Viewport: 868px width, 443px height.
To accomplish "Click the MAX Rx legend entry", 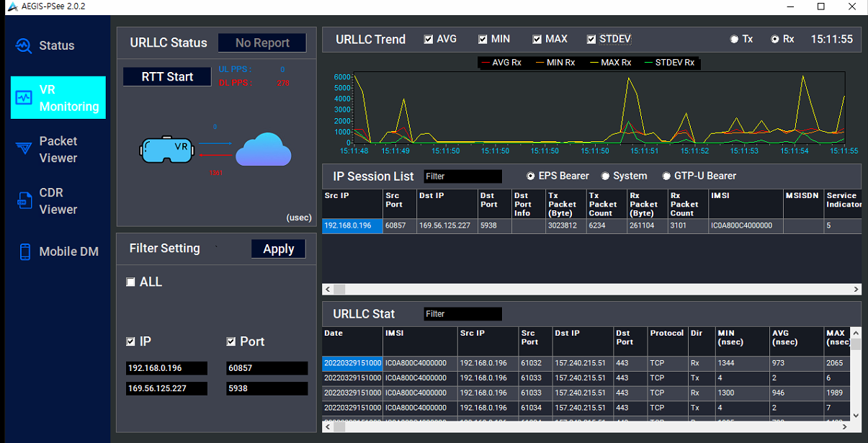I will click(x=610, y=63).
